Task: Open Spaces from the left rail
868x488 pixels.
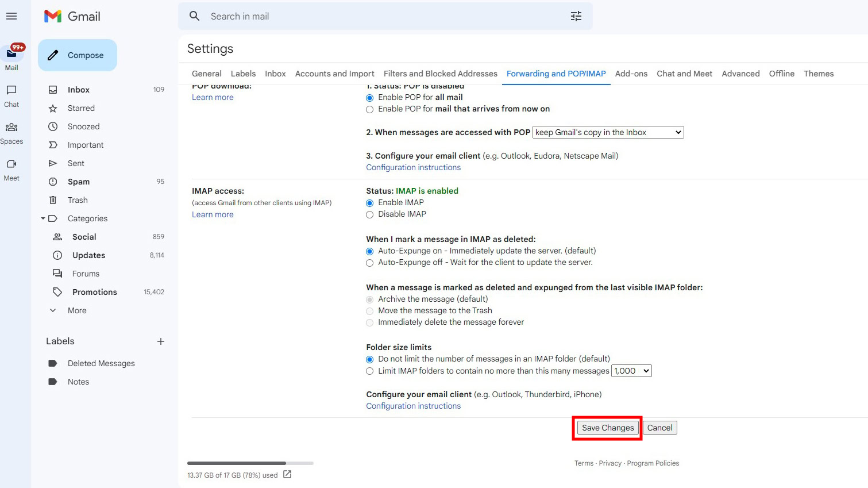Action: click(11, 128)
